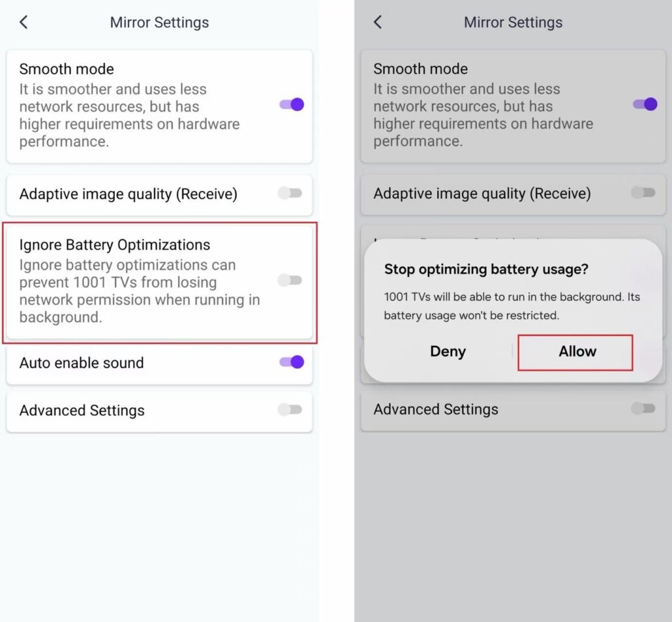The image size is (672, 622).
Task: Switch off Auto enable sound toggle
Action: pos(291,362)
